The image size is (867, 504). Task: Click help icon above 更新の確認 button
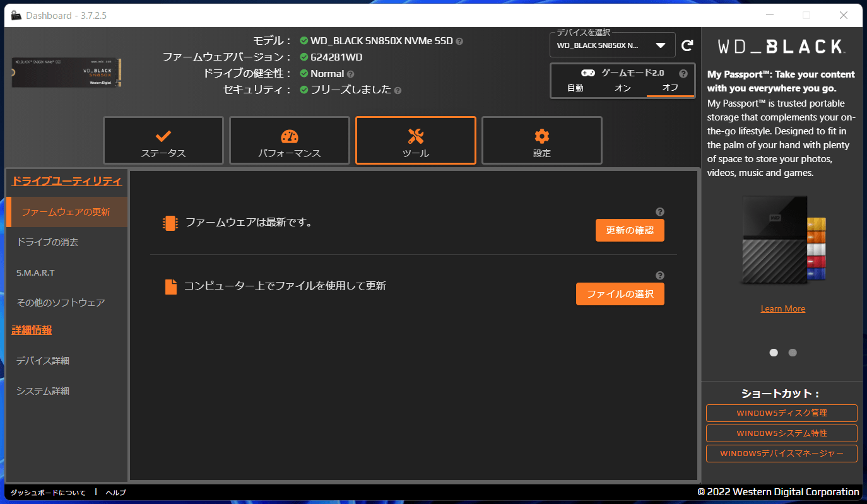[660, 212]
